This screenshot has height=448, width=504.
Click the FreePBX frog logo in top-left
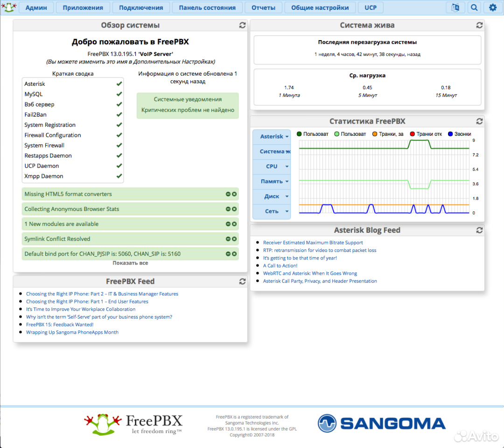pos(9,7)
